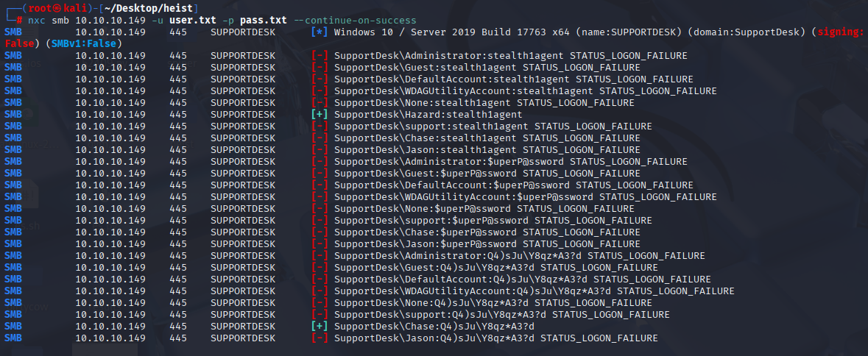The width and height of the screenshot is (868, 356).
Task: Click the Jason:Q4)sJu\Y8qz*A3?d failure line
Action: point(496,338)
